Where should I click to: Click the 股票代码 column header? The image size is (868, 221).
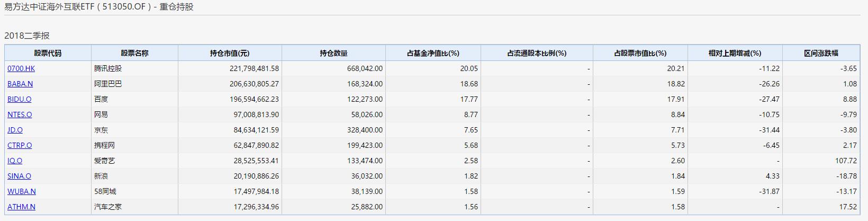click(x=48, y=53)
